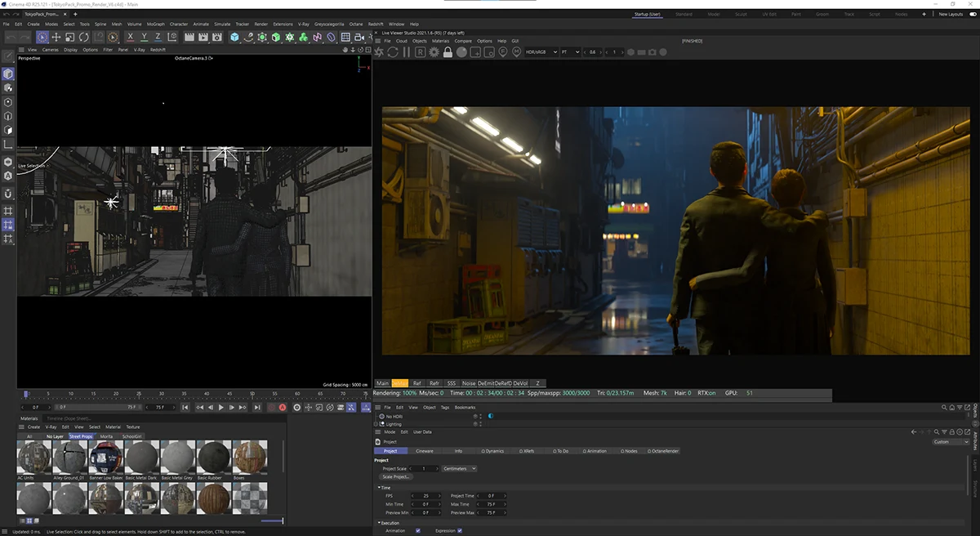Switch to the Cineware tab
The image size is (980, 536).
pos(425,451)
